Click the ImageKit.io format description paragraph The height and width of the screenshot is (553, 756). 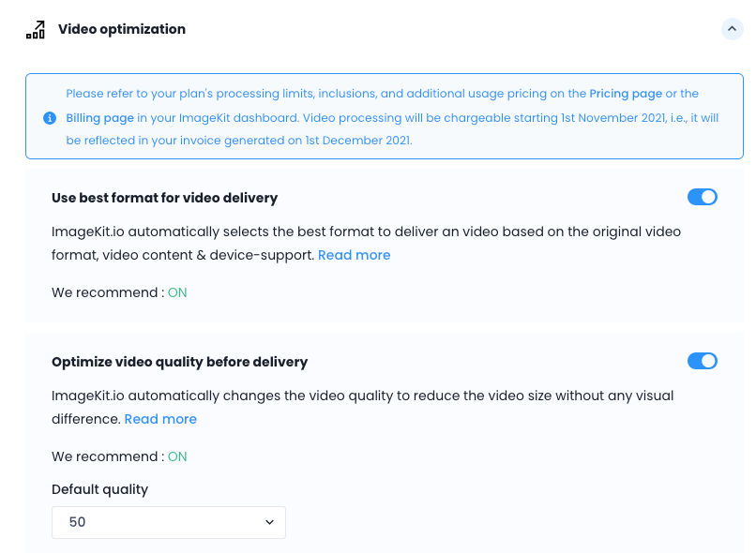tap(366, 244)
